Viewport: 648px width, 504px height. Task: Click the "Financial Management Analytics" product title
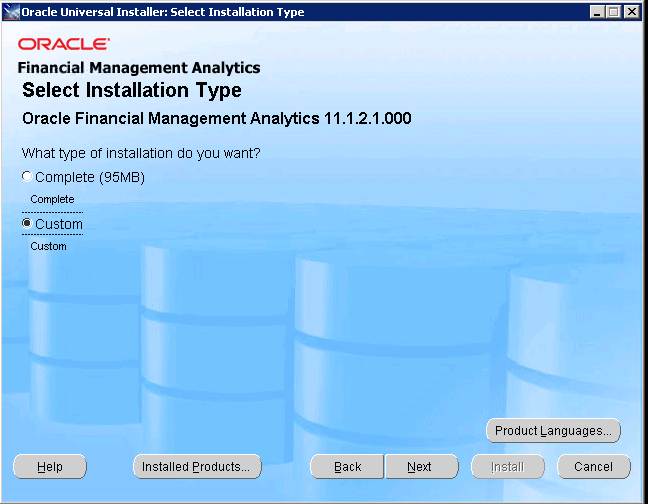(139, 68)
